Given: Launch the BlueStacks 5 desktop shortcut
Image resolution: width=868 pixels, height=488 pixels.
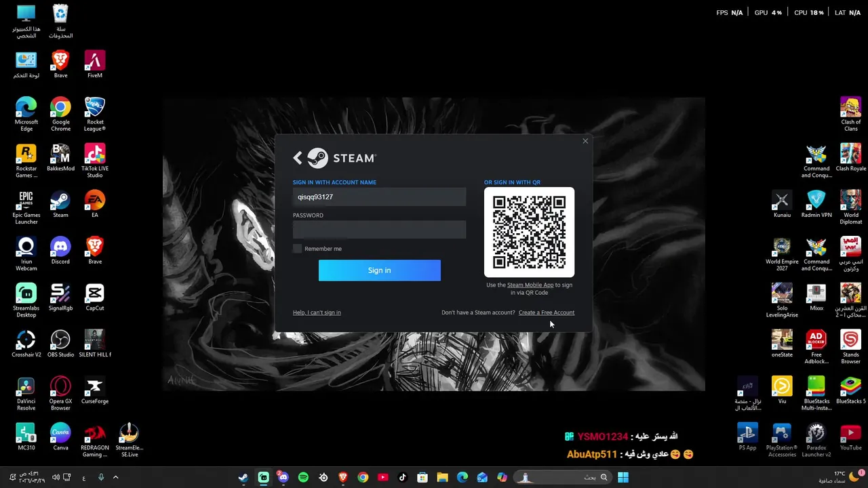Looking at the screenshot, I should pyautogui.click(x=850, y=390).
